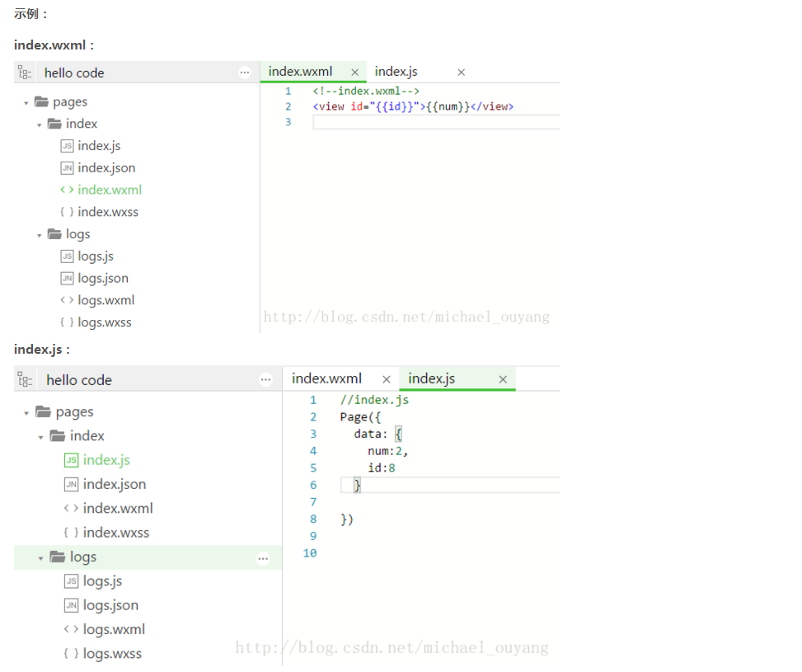Collapse the index folder arrow in upper tree
Image resolution: width=802 pixels, height=672 pixels.
tap(40, 125)
